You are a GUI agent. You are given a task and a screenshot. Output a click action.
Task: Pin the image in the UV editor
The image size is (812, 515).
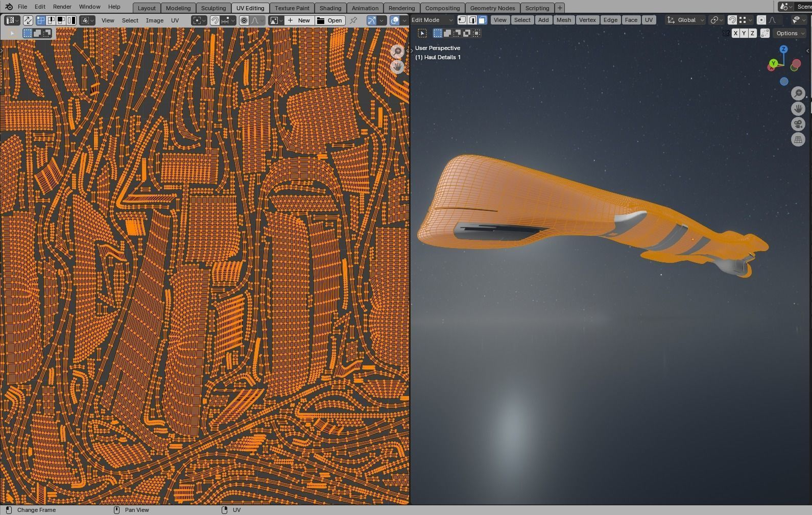pyautogui.click(x=353, y=20)
